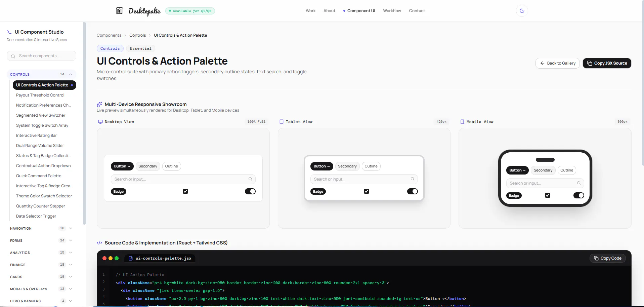Open Theme Color Swatch Selector item
Viewport: 644px width, 307px height.
coord(44,196)
